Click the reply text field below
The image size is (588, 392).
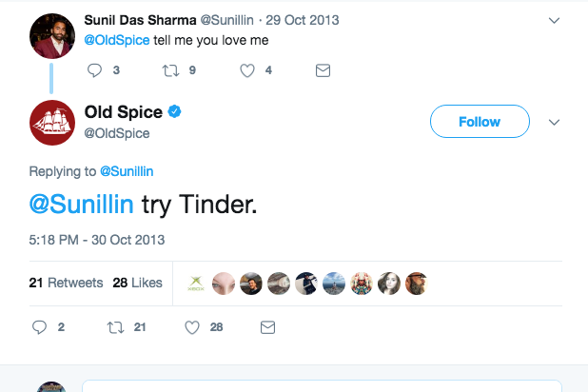[x=323, y=387]
